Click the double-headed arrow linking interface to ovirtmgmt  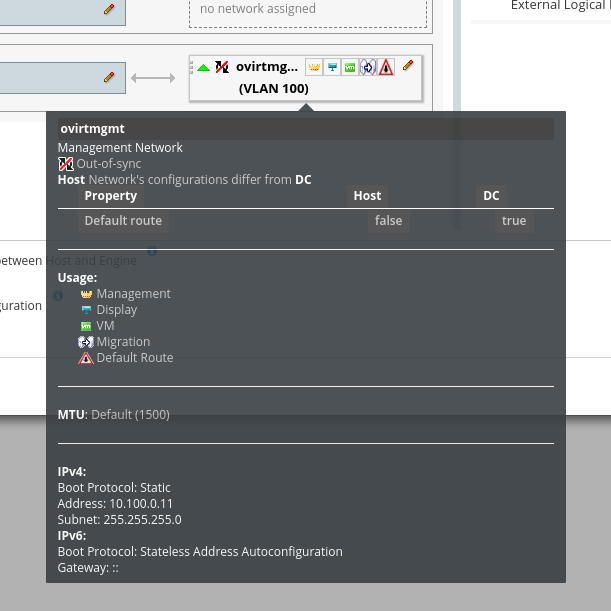click(153, 77)
